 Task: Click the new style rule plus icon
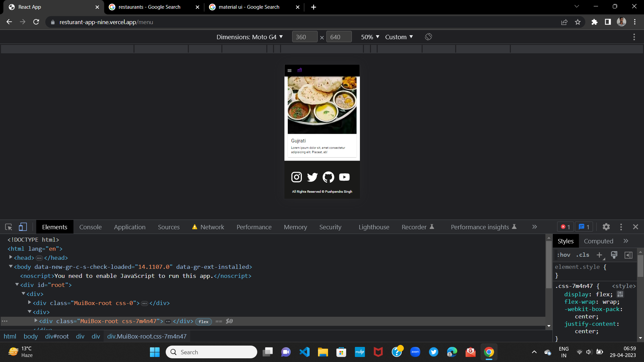click(599, 255)
